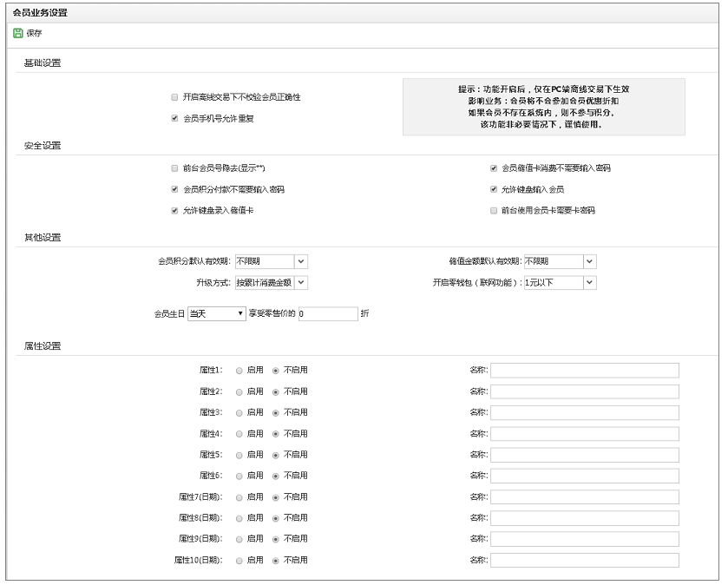
Task: Enable 前台使用会员卡需要卡密码 checkbox
Action: (494, 210)
